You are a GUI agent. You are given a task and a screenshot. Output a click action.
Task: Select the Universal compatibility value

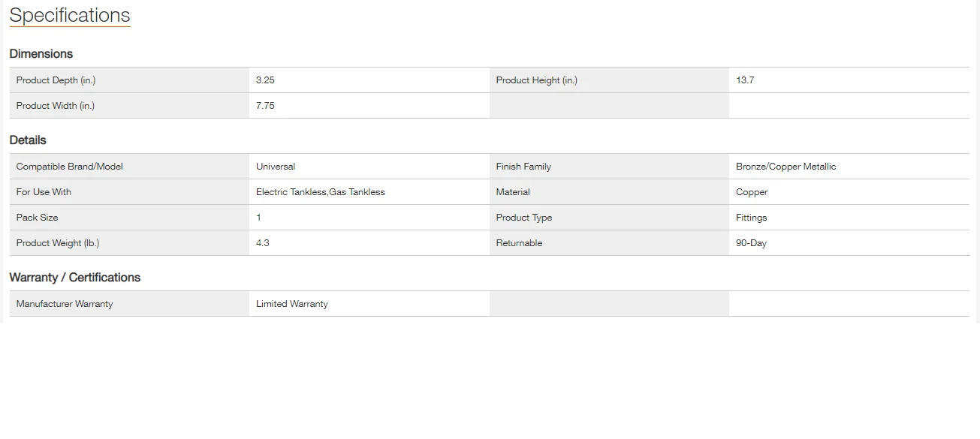[276, 167]
